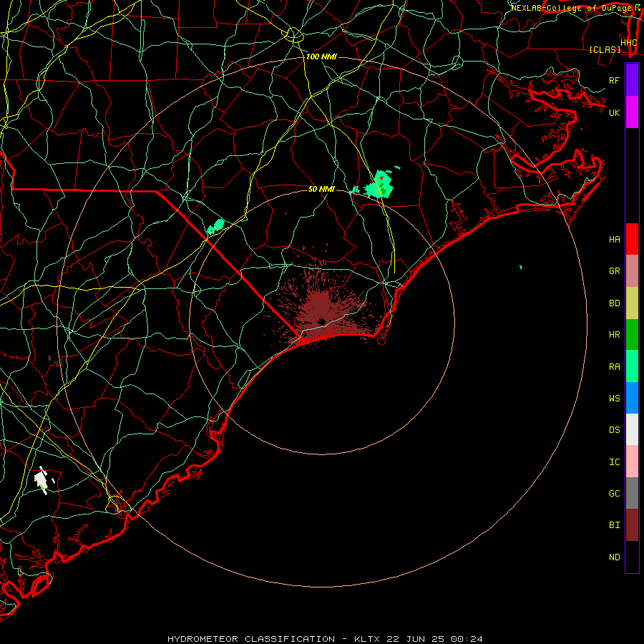Click the WS blue legend swatch
This screenshot has height=644, width=644.
pyautogui.click(x=632, y=398)
